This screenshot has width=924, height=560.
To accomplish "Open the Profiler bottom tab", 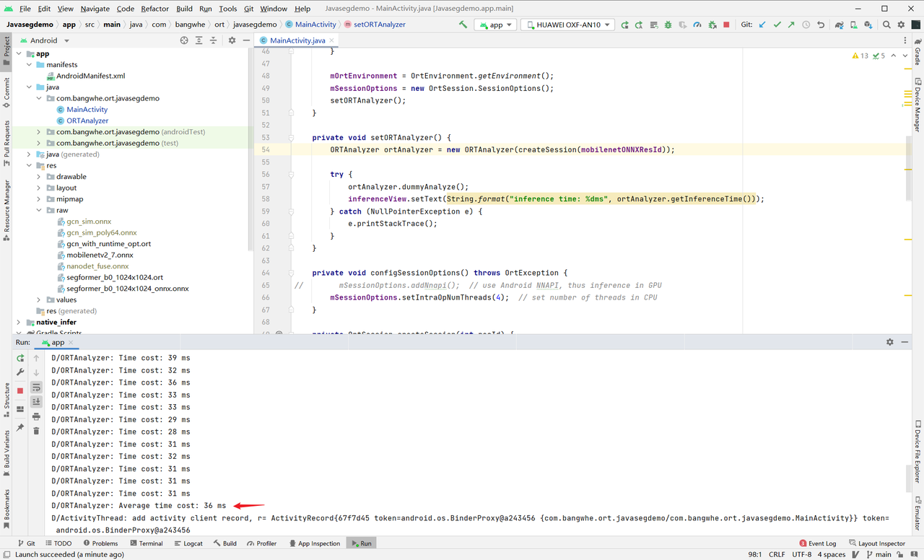I will click(261, 543).
